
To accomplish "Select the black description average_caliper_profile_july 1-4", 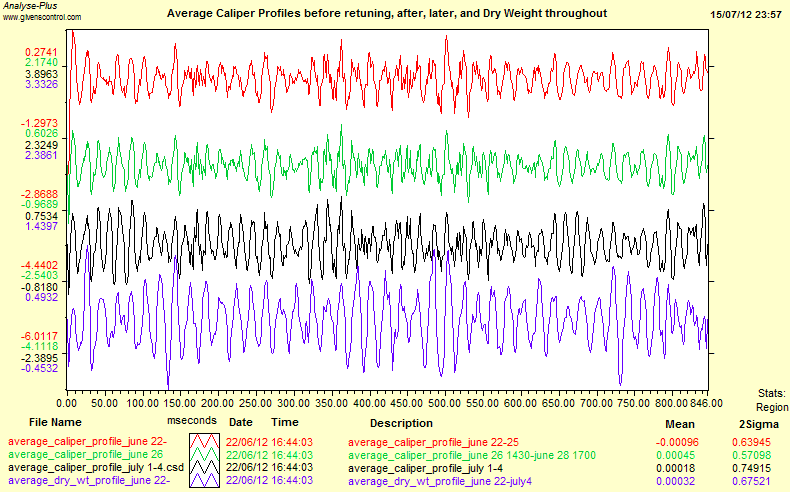I will (425, 469).
